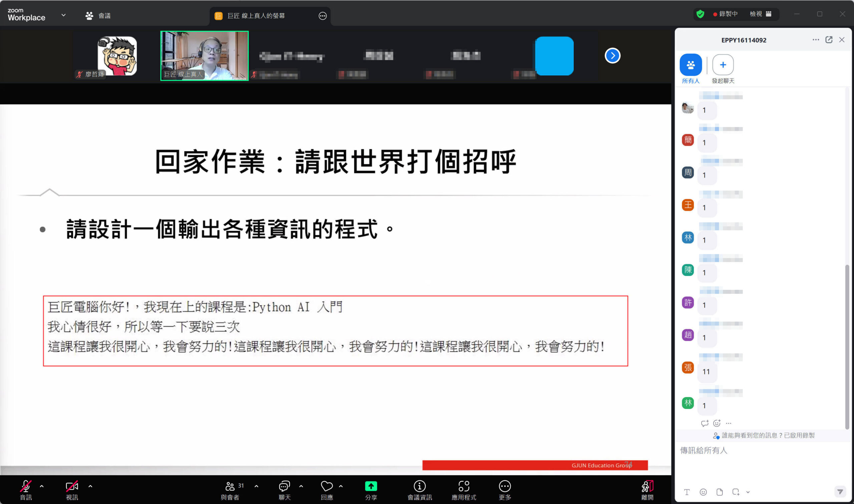This screenshot has width=854, height=504.
Task: Click the 離開 leave meeting button
Action: click(x=647, y=489)
